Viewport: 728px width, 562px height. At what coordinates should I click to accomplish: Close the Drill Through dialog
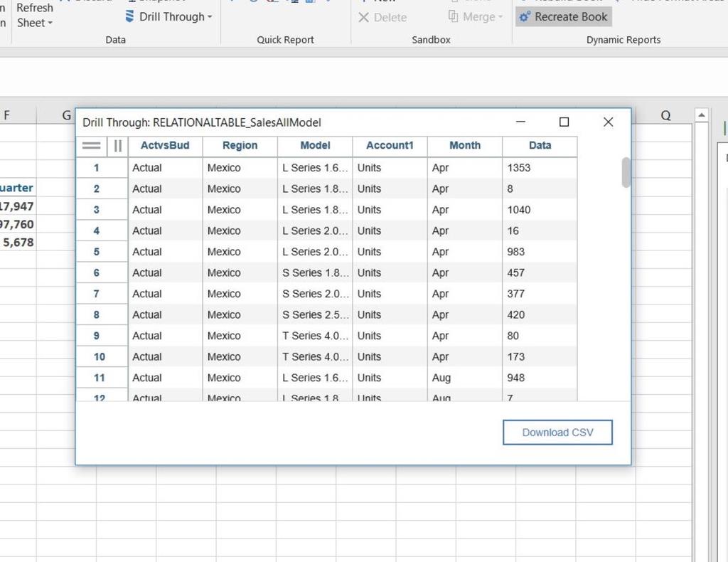609,122
